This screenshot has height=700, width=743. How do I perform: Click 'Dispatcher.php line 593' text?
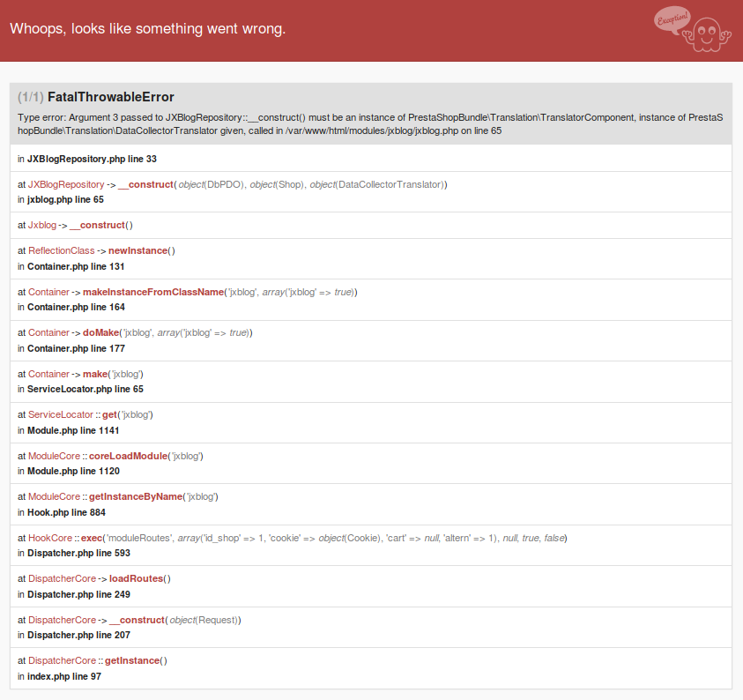(x=78, y=553)
